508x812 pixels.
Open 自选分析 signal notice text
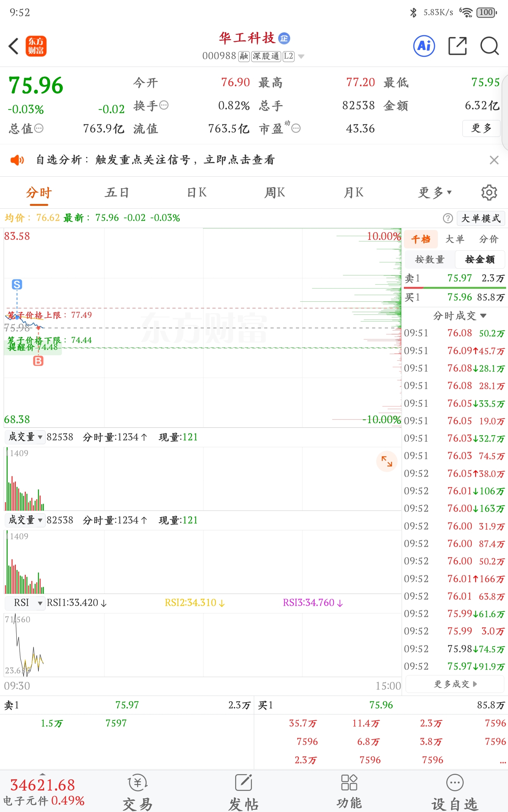point(155,160)
